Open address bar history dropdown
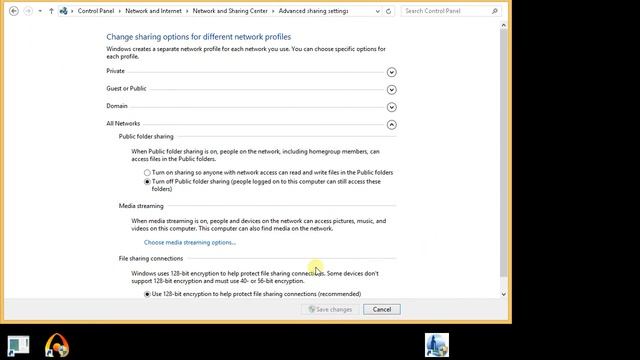This screenshot has width=640, height=360. click(377, 11)
